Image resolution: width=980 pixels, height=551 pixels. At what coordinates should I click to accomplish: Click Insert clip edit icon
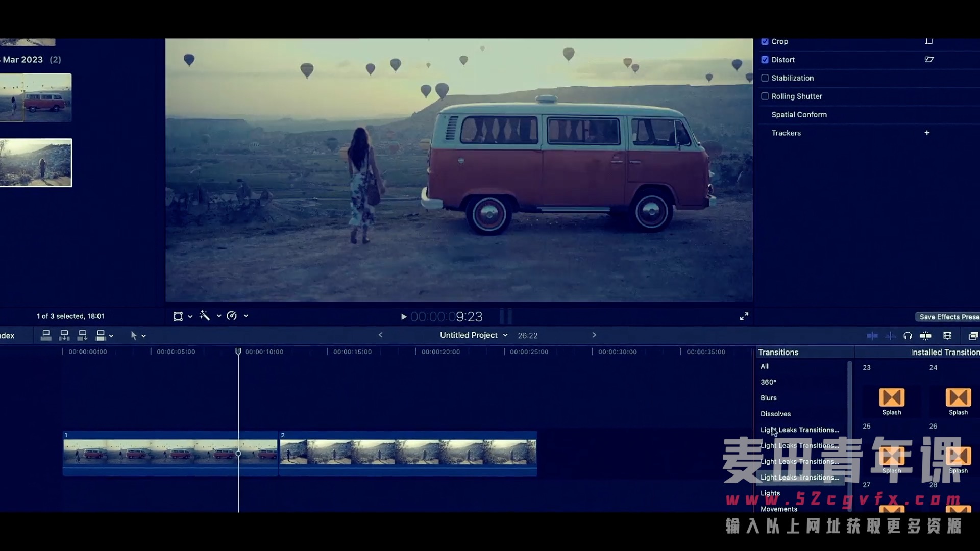[x=64, y=335]
